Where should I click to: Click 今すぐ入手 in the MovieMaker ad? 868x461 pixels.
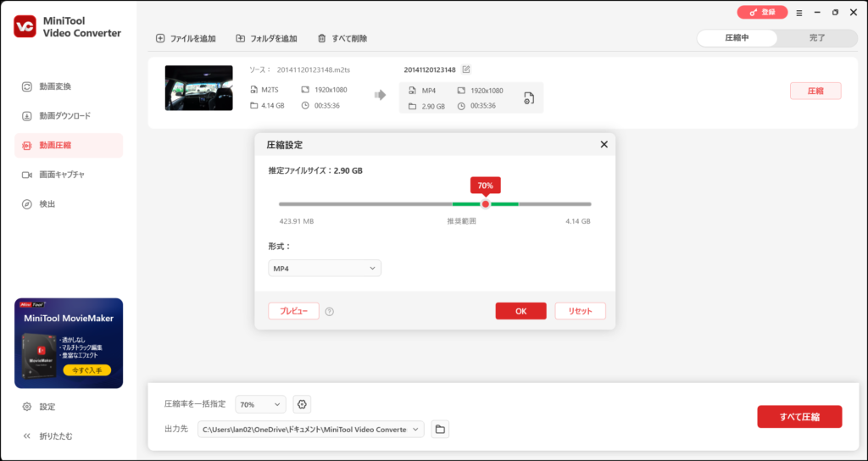click(x=87, y=370)
